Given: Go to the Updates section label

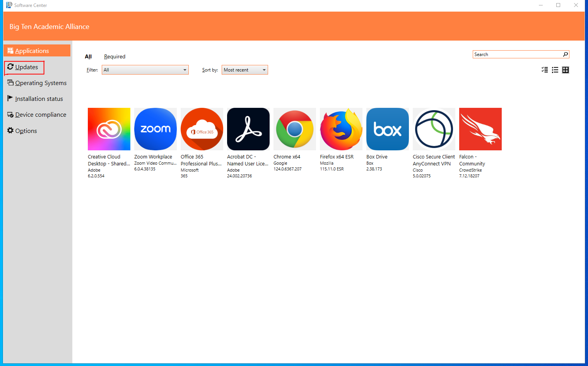Looking at the screenshot, I should click(x=27, y=67).
